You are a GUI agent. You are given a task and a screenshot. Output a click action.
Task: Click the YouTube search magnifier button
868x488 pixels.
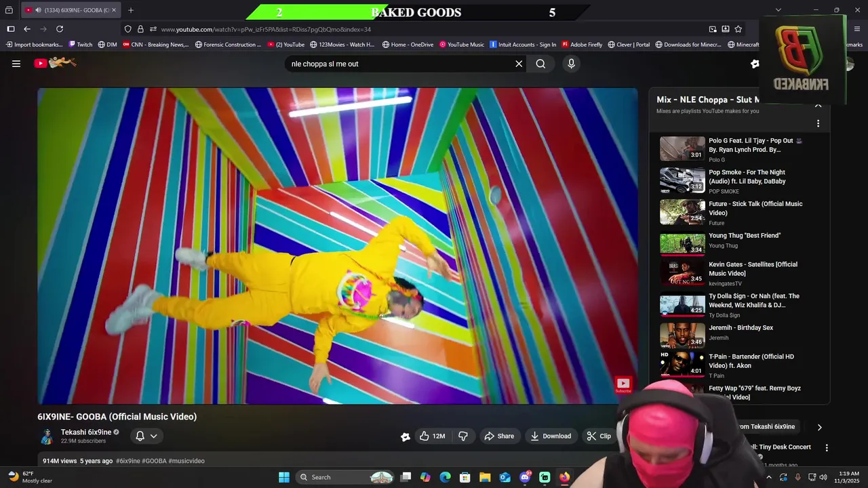pos(540,64)
